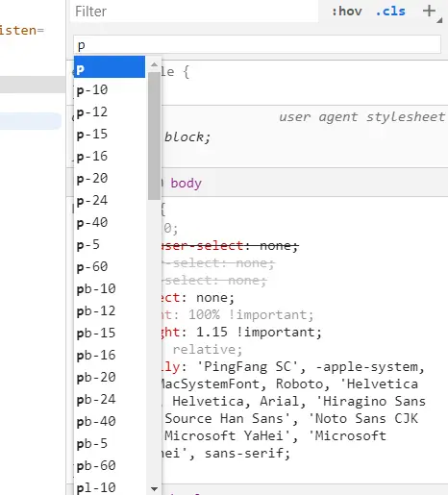Pick the 'p-15' class suggestion
The width and height of the screenshot is (448, 495).
pyautogui.click(x=110, y=134)
